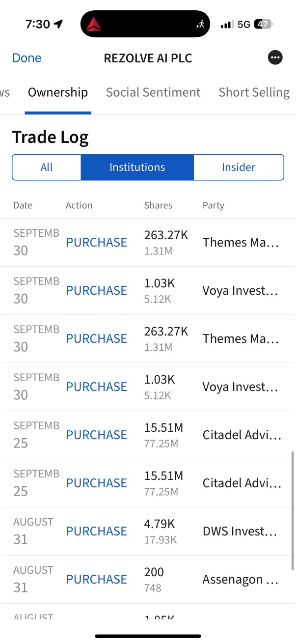Open the first Voya Invest… PURCHASE entry
Image resolution: width=296 pixels, height=644 pixels.
148,291
